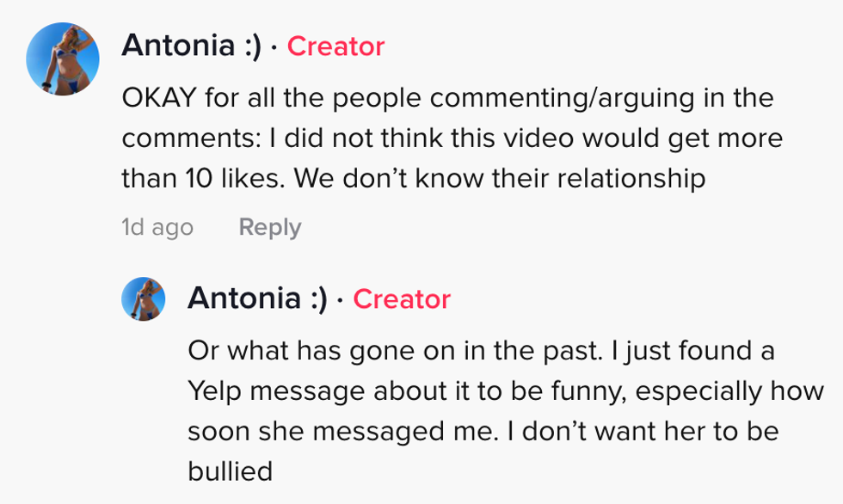Click the Creator badge on the nested reply
This screenshot has height=504, width=843.
tap(402, 298)
